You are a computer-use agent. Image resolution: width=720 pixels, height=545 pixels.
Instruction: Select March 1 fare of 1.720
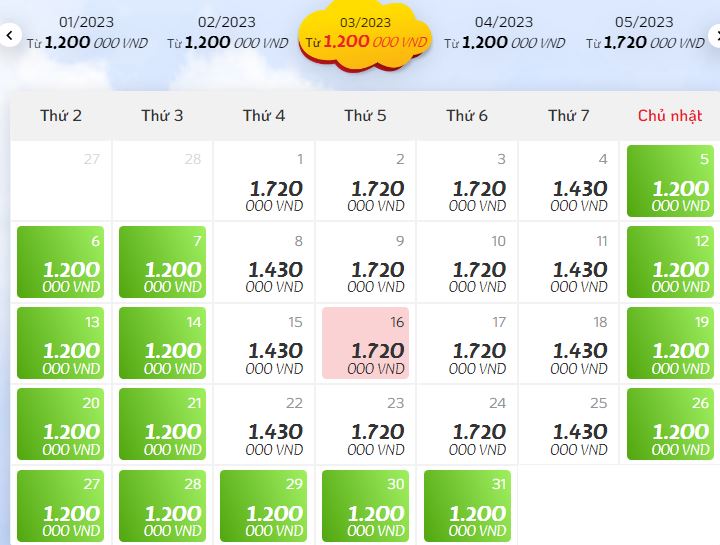pyautogui.click(x=264, y=181)
